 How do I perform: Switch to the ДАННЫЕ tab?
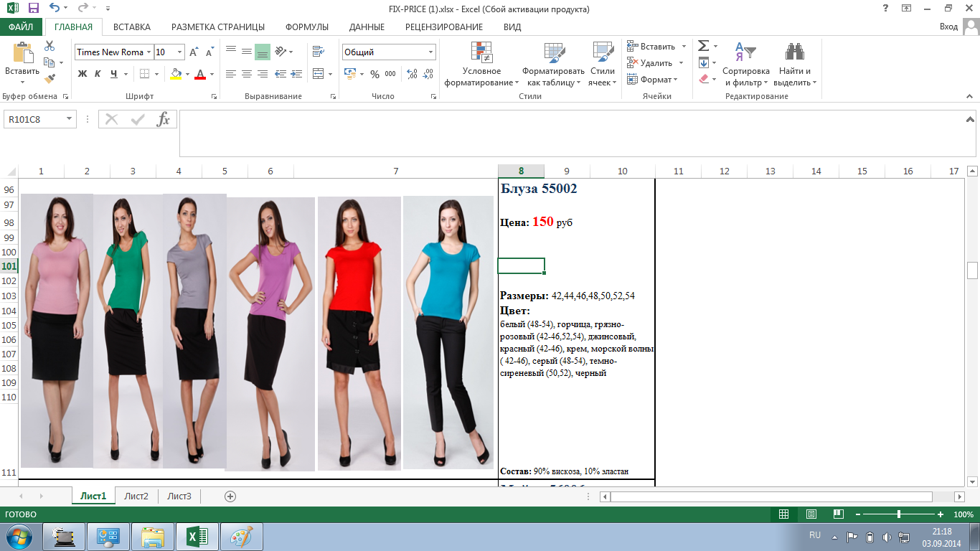[x=367, y=27]
